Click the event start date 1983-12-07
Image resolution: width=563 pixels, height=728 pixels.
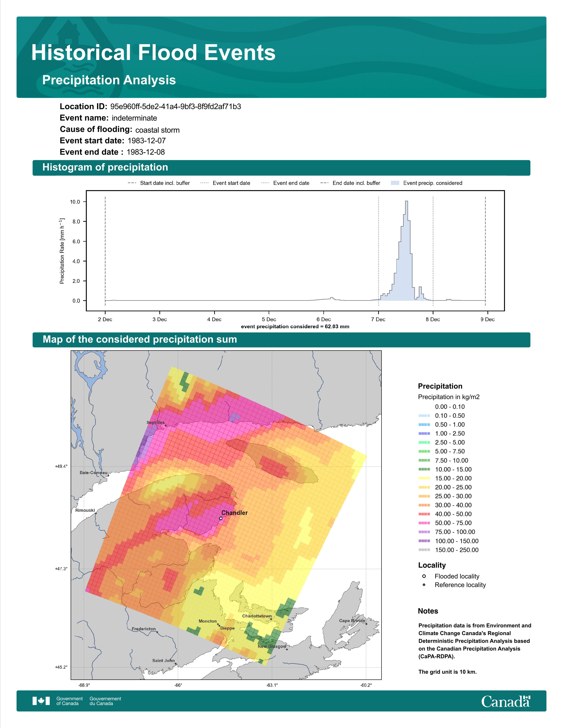click(x=147, y=141)
